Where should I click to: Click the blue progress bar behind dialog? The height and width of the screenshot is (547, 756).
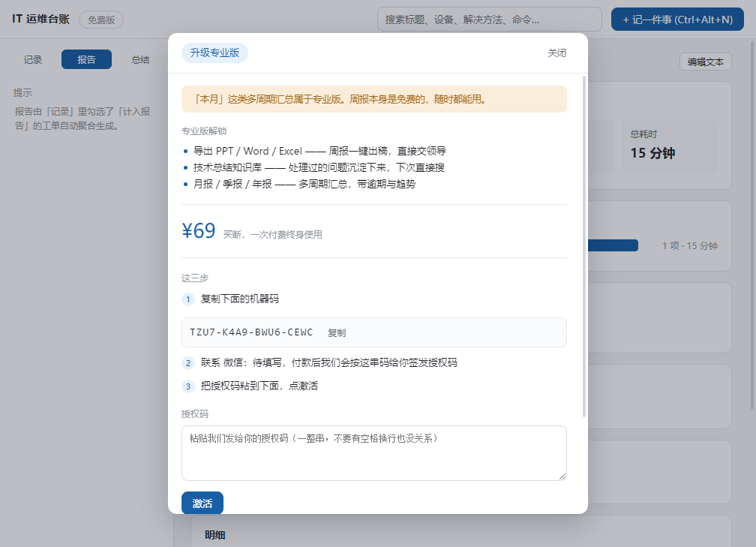pyautogui.click(x=613, y=245)
